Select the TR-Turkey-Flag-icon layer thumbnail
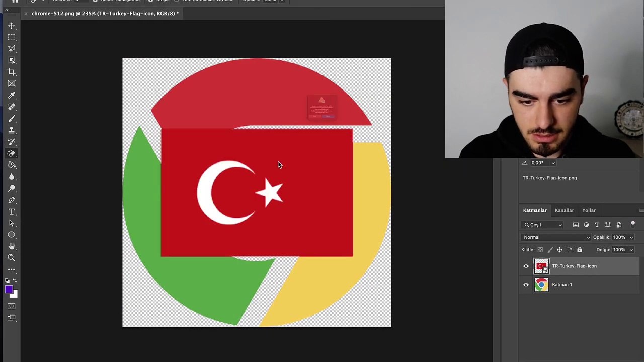644x362 pixels. 541,266
